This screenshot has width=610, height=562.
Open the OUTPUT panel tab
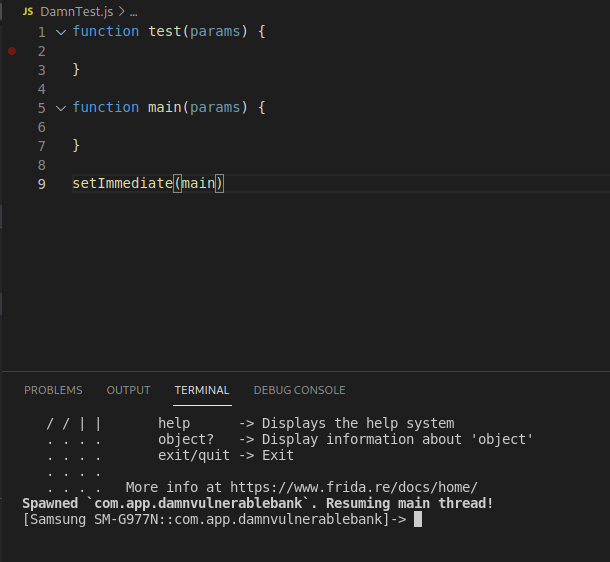(x=128, y=390)
